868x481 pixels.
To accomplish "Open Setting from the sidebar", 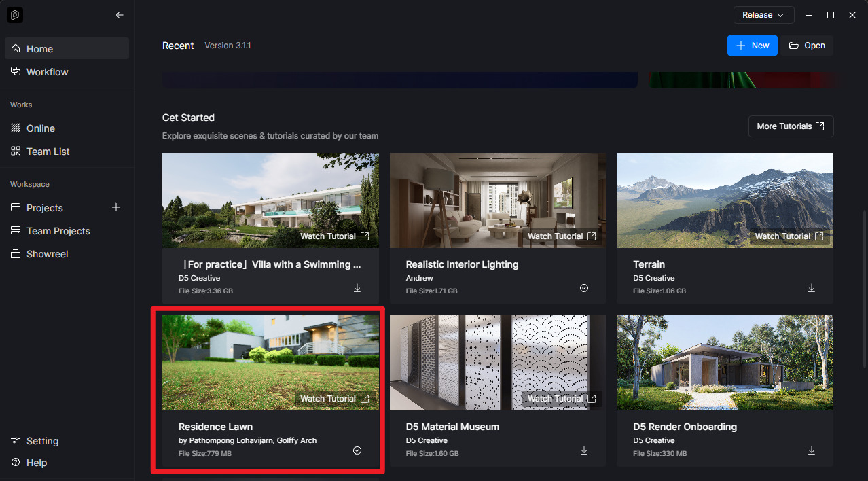I will [67, 440].
